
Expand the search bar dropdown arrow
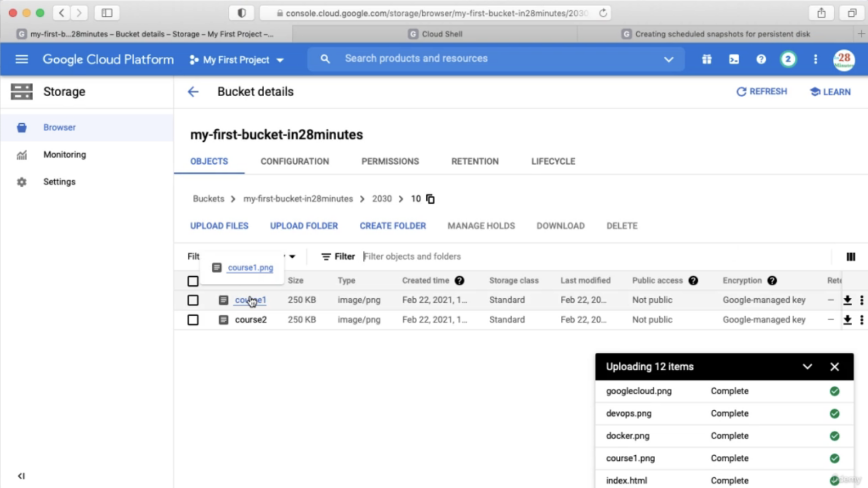click(x=668, y=59)
